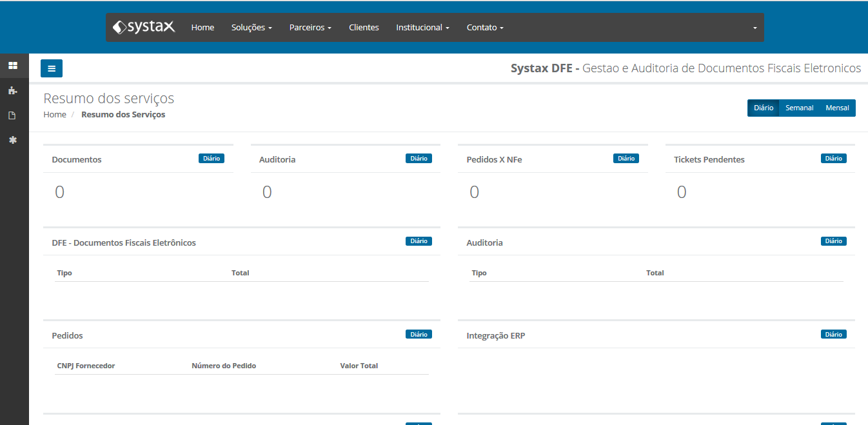
Task: Click Diário badge on top Auditoria card
Action: tap(419, 159)
